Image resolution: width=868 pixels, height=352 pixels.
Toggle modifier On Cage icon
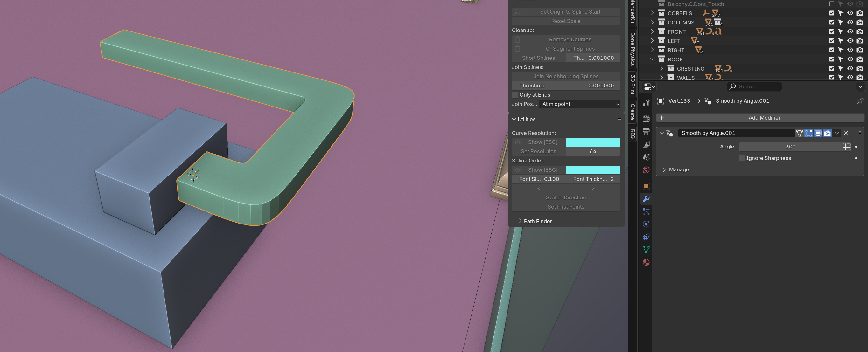pos(799,133)
